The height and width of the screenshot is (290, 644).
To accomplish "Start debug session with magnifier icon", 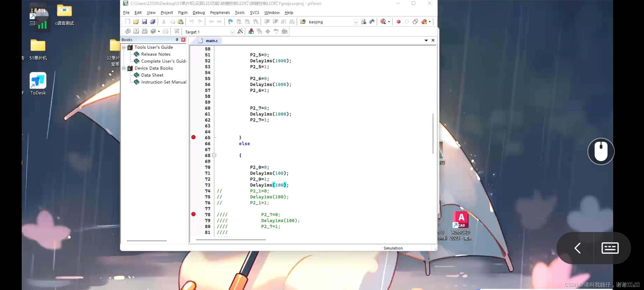I will [383, 22].
